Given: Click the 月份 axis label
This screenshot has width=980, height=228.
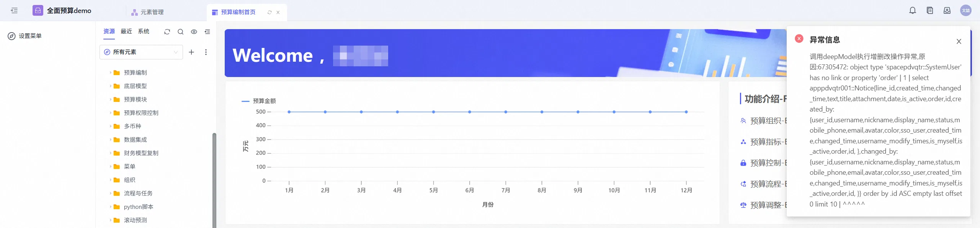Looking at the screenshot, I should click(x=488, y=205).
